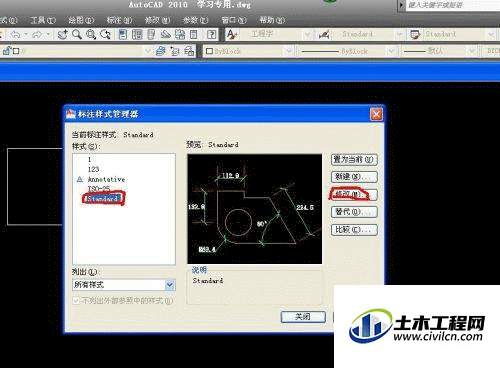Open the Table Style icon
500x368 pixels.
click(x=415, y=34)
